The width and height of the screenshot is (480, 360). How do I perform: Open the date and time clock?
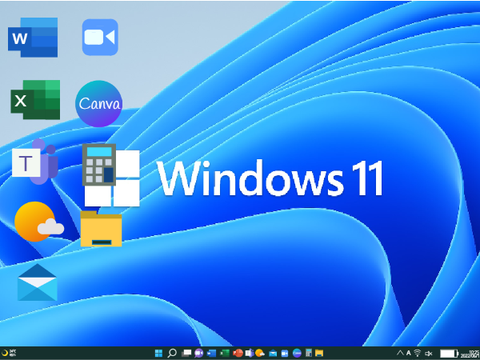point(470,353)
